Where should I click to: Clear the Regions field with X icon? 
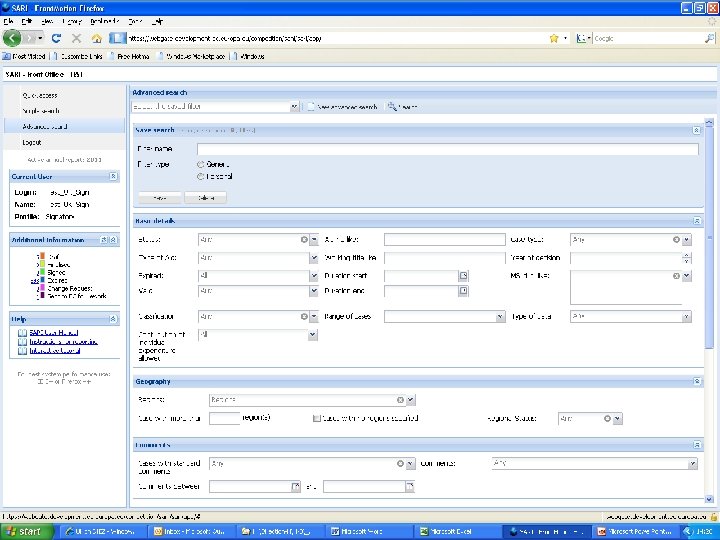click(400, 400)
